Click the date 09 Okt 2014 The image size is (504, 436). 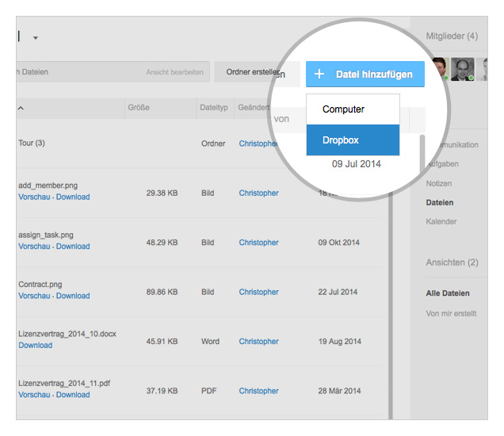[339, 243]
